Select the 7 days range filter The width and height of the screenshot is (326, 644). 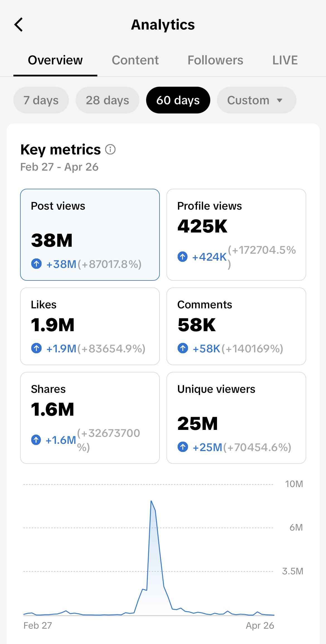[41, 100]
